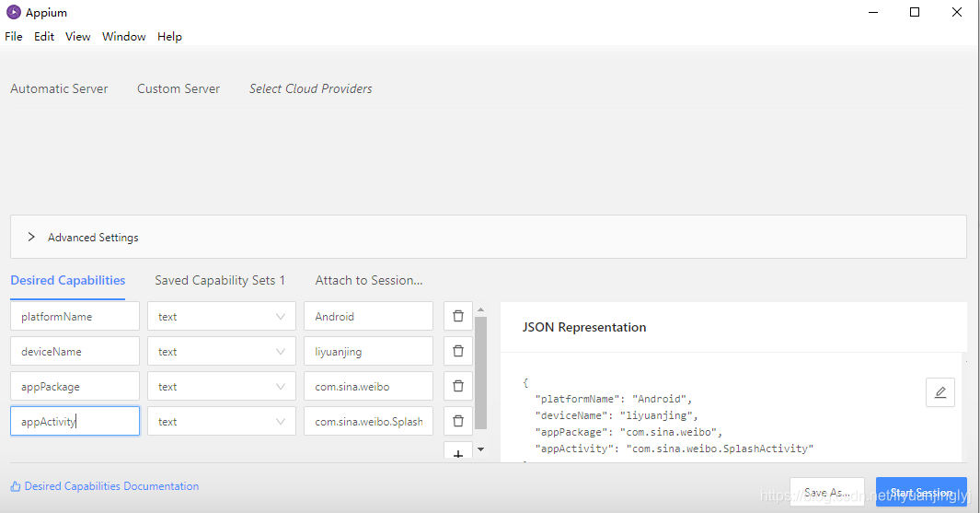Expand the Advanced Settings section
The image size is (980, 513).
pos(31,237)
